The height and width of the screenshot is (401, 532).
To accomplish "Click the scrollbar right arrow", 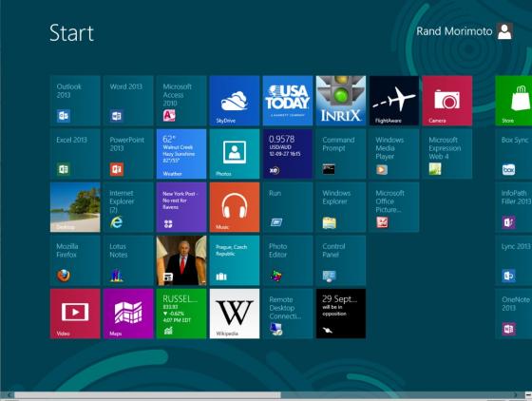I will [x=516, y=395].
